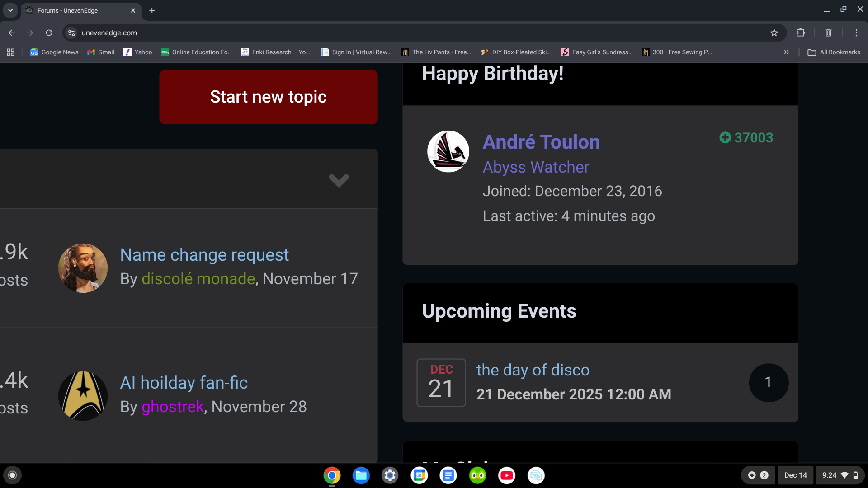Open YouTube from the shelf
The image size is (868, 488).
point(506,475)
